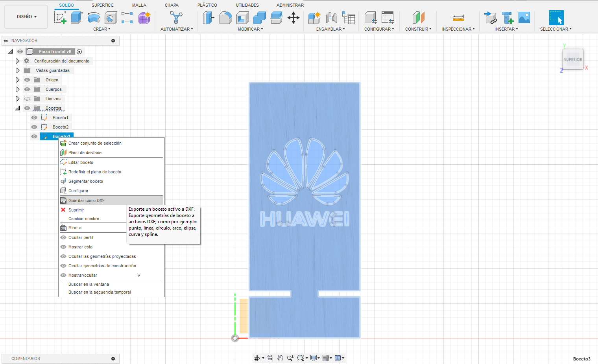This screenshot has height=364, width=598.
Task: Expand the Cuerpos folder node
Action: click(x=17, y=89)
